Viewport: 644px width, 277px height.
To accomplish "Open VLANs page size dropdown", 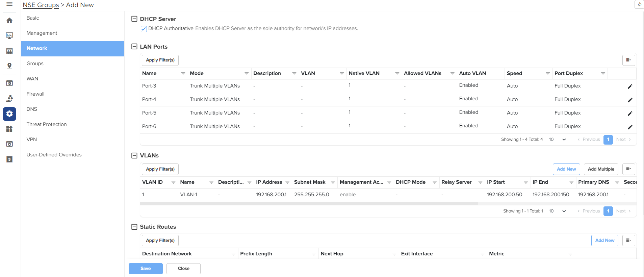I will click(x=557, y=211).
